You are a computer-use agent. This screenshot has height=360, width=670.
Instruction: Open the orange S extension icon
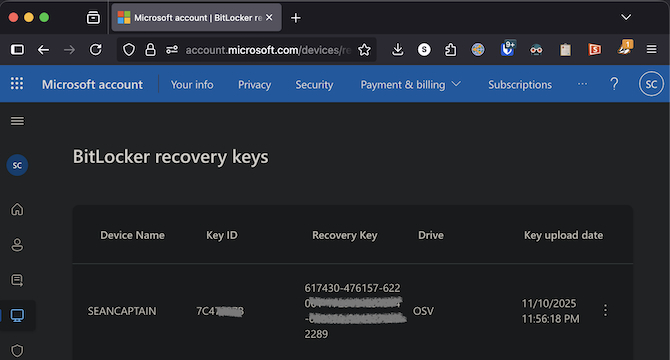pos(594,50)
